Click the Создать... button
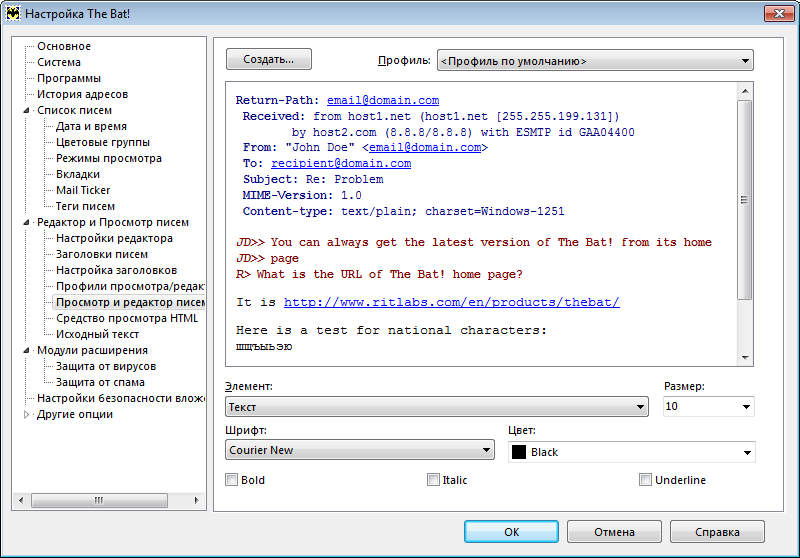 pyautogui.click(x=269, y=59)
